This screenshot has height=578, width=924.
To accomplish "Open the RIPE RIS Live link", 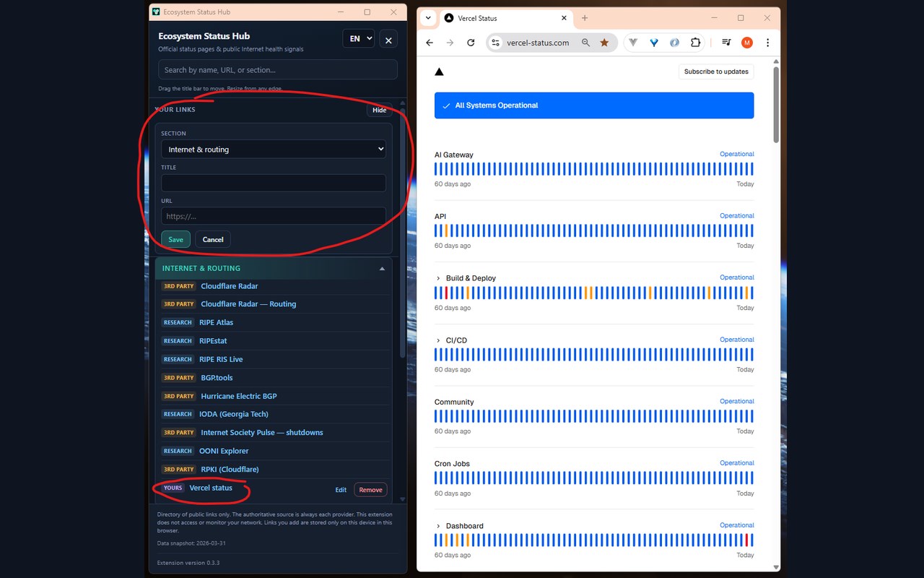I will point(221,359).
